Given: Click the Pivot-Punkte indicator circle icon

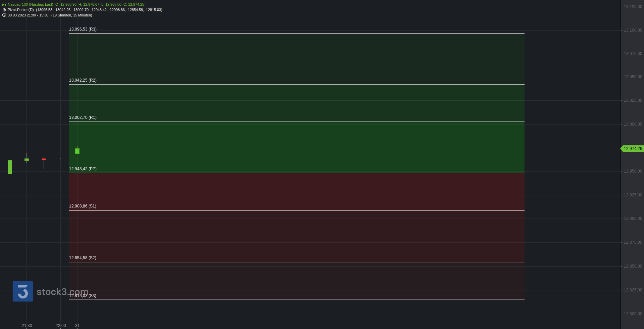Looking at the screenshot, I should pos(4,10).
